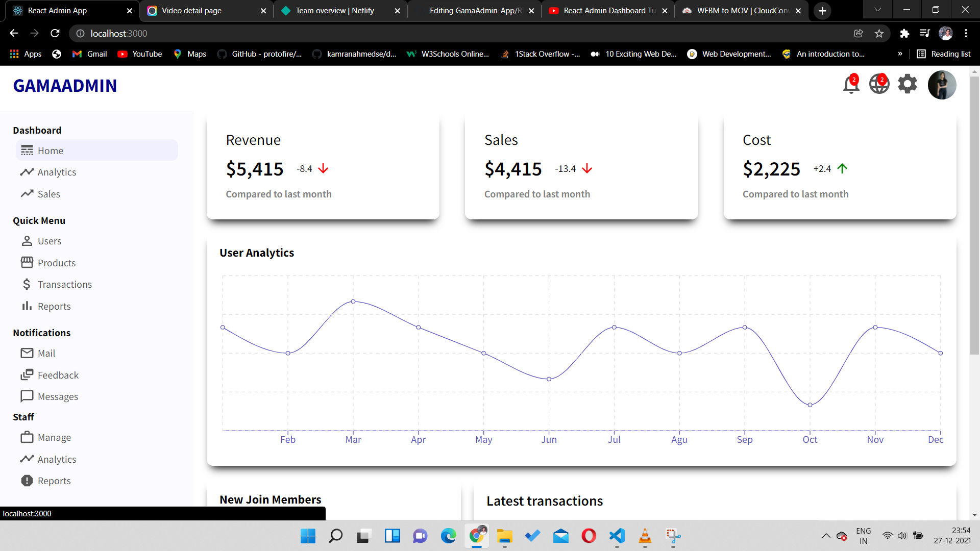This screenshot has height=551, width=980.
Task: Switch to the Team overview Netlify tab
Action: 334,10
